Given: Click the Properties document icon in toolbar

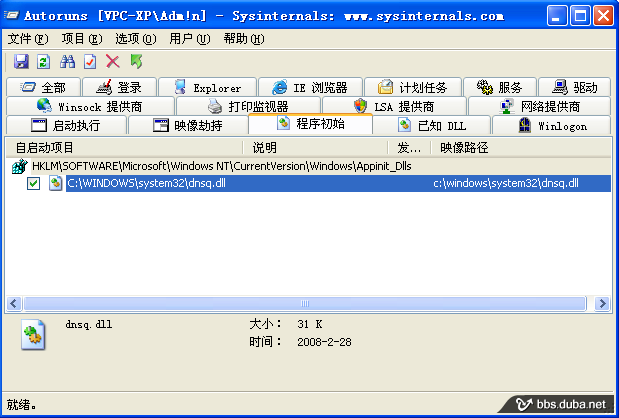Looking at the screenshot, I should (90, 62).
